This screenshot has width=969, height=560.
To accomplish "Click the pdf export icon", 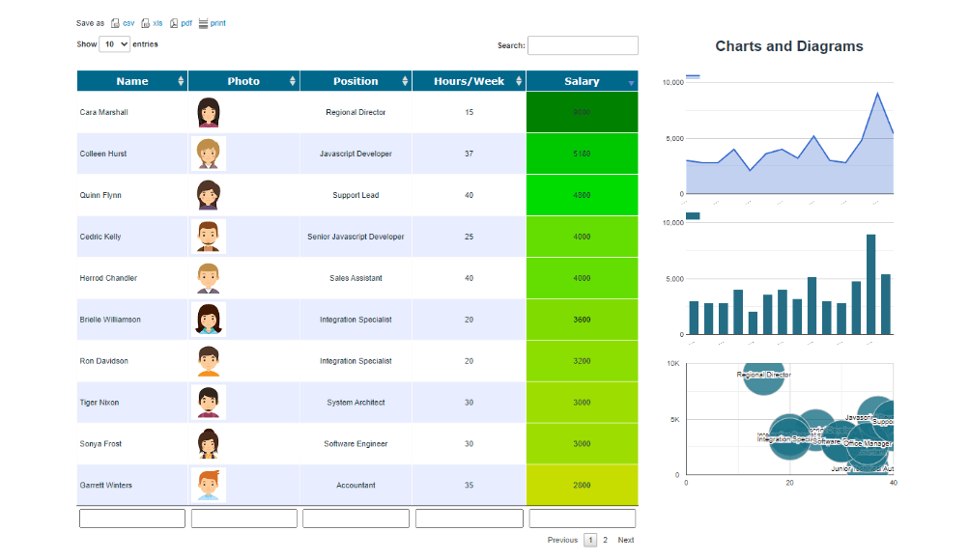I will pos(174,23).
